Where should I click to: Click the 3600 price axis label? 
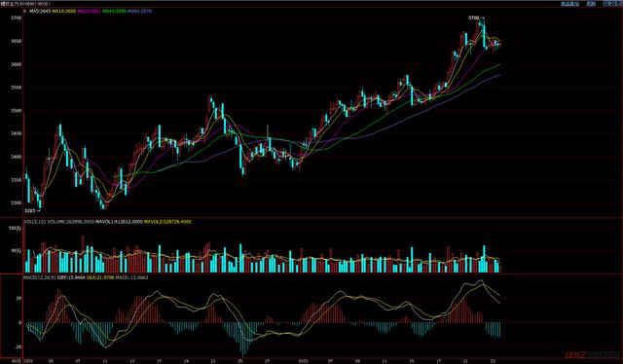[17, 64]
